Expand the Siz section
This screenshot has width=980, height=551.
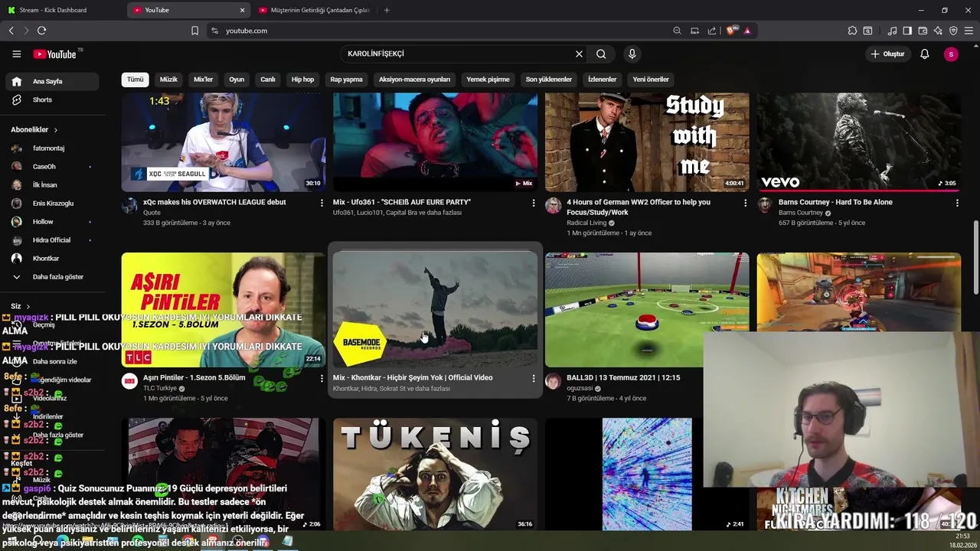pyautogui.click(x=21, y=306)
